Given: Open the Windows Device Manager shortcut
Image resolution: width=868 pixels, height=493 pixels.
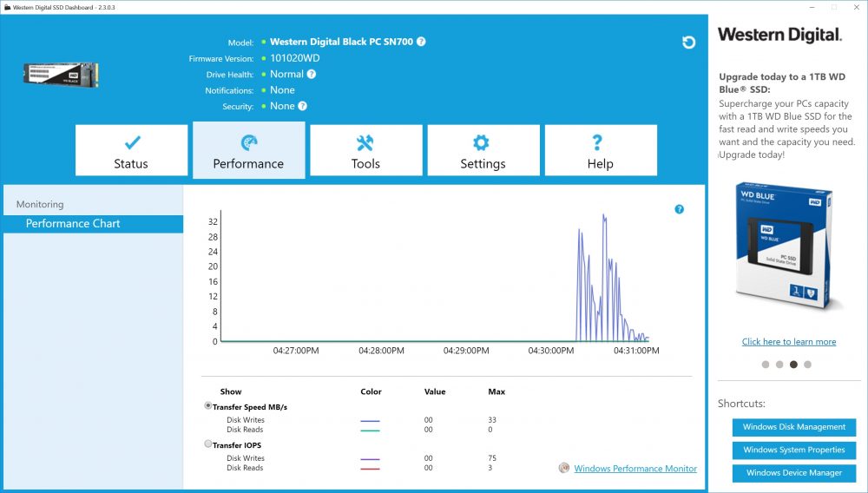Looking at the screenshot, I should (794, 473).
